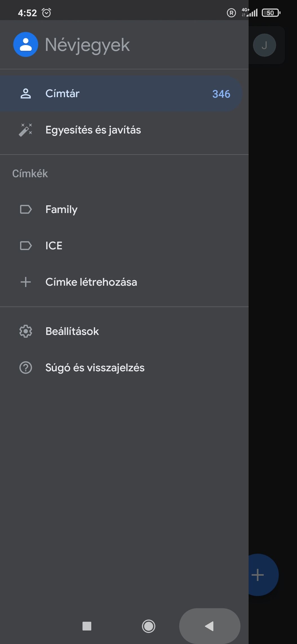The width and height of the screenshot is (297, 644).
Task: Select the 346 contact count badge
Action: 221,94
